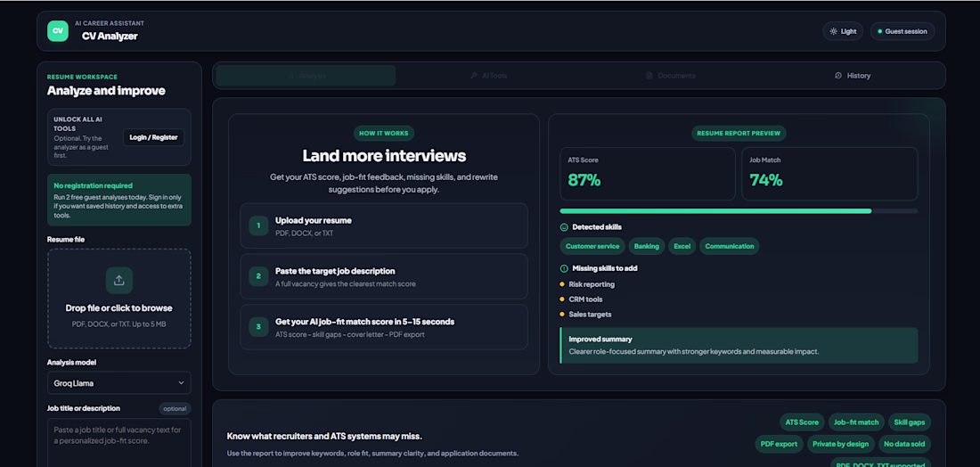Click the History clock icon
This screenshot has width=980, height=467.
point(838,76)
